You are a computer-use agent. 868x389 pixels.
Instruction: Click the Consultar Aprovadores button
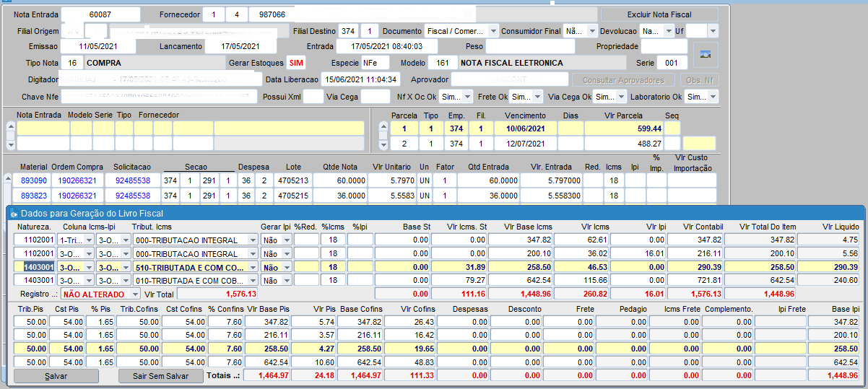623,80
